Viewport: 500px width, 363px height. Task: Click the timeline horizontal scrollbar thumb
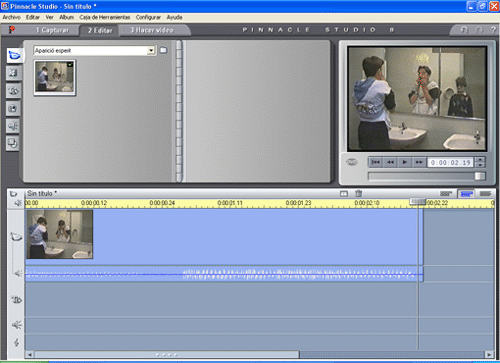click(167, 354)
